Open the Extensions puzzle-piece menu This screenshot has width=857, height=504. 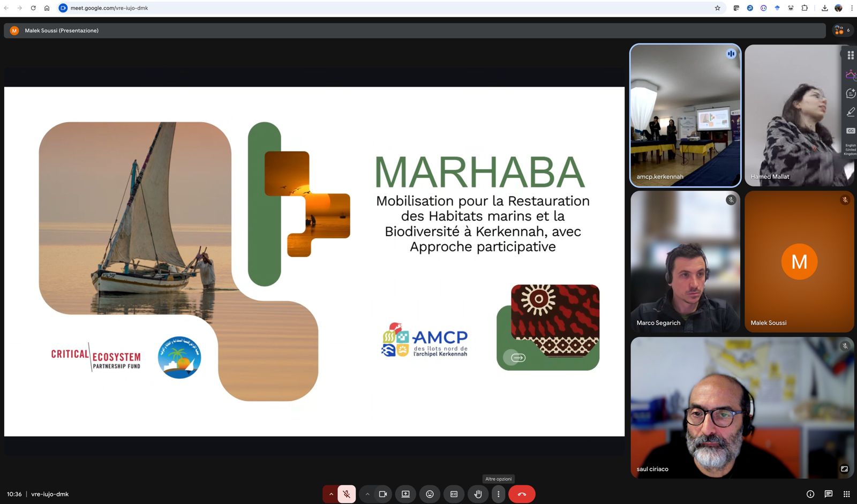tap(805, 8)
